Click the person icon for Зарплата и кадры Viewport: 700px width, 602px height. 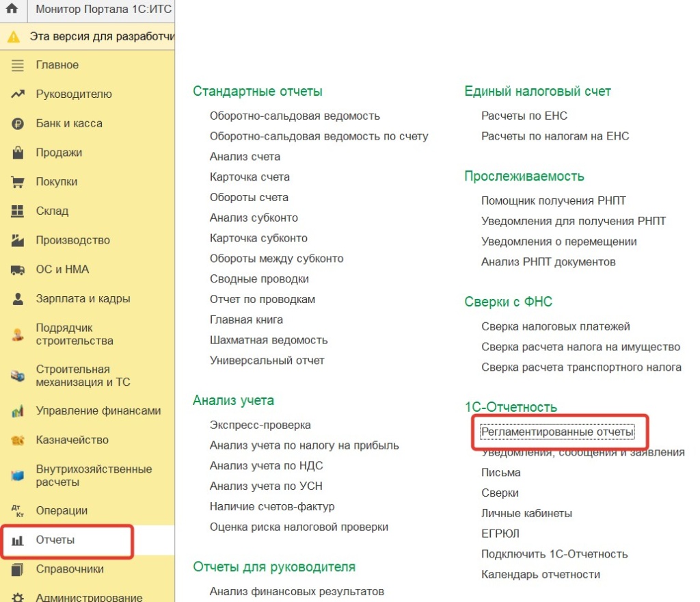[x=18, y=299]
